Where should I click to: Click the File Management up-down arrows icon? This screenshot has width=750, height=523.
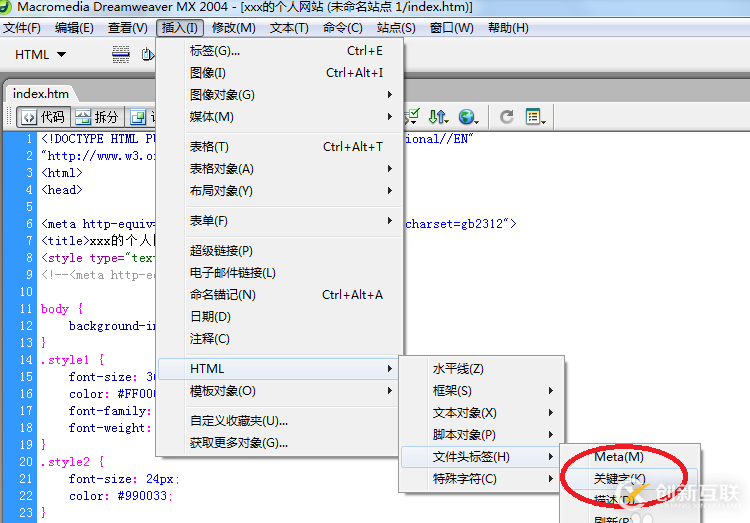coord(438,117)
